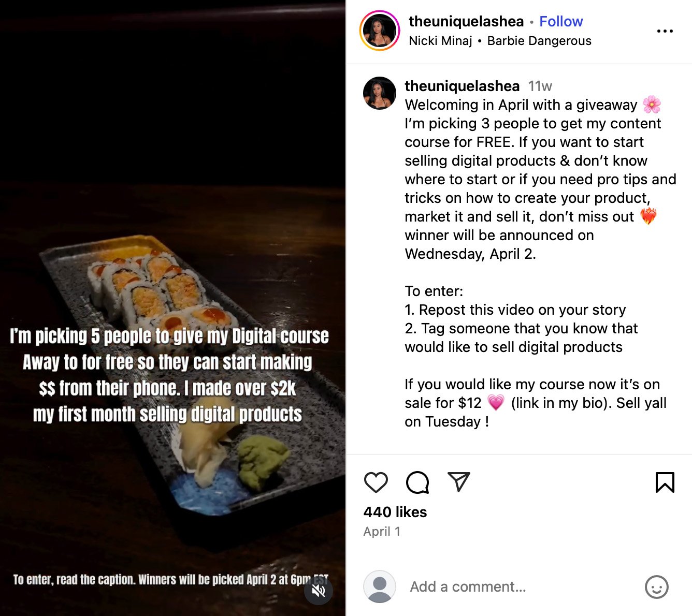Save the post with the bookmark icon
Viewport: 692px width, 616px height.
click(x=664, y=482)
